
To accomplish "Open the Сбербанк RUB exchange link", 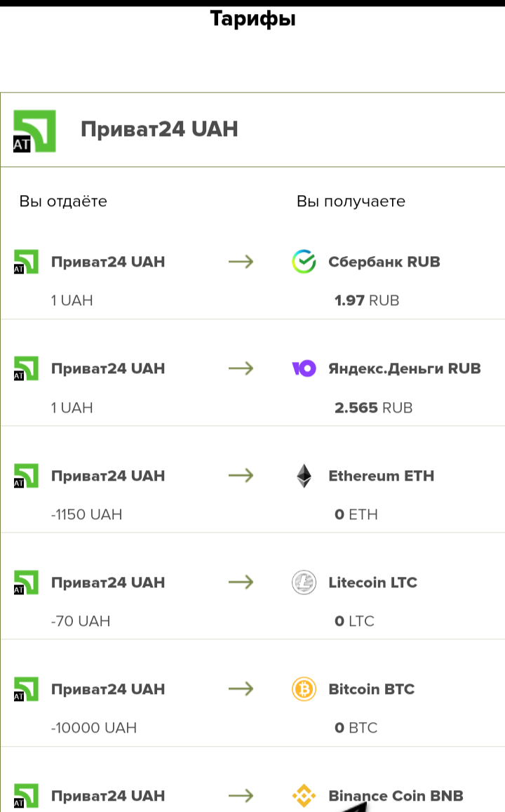I will click(x=384, y=262).
